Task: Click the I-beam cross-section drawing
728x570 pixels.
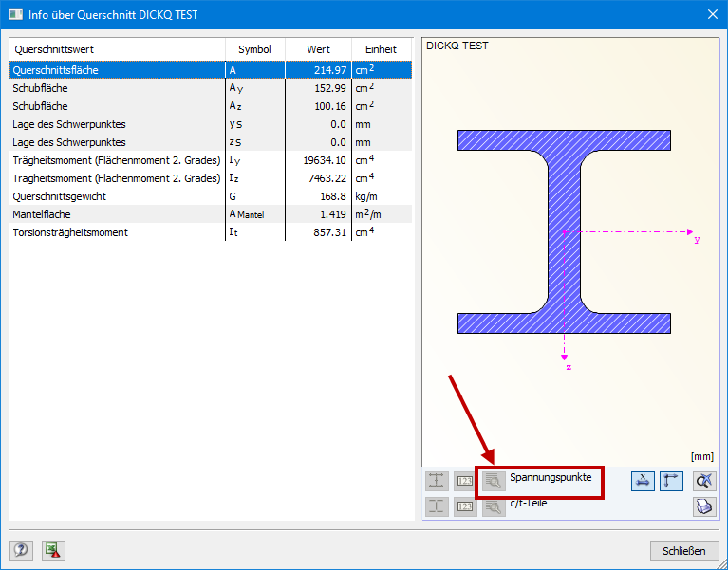Action: tap(564, 231)
